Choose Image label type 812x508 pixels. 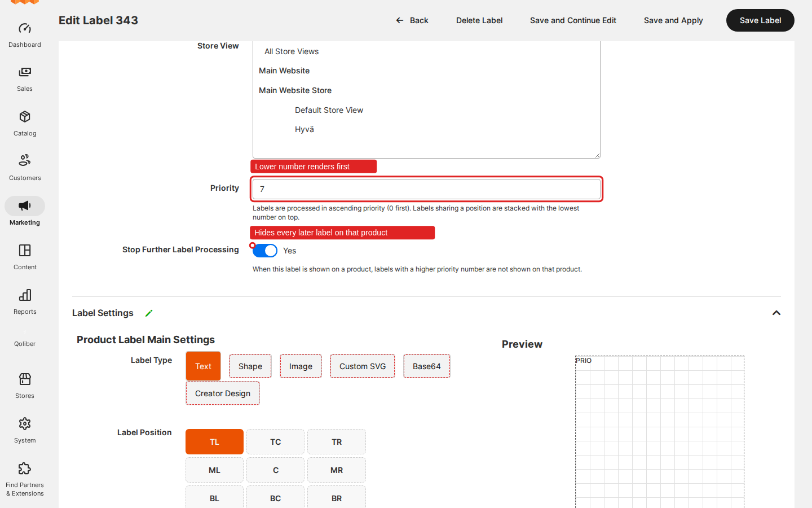click(x=301, y=366)
